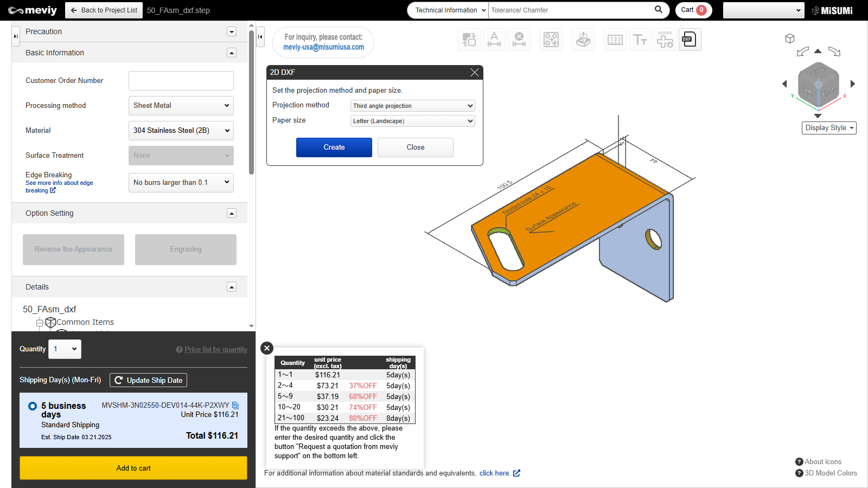Click the up arrow above view cube
Image resolution: width=868 pixels, height=488 pixels.
(x=818, y=51)
